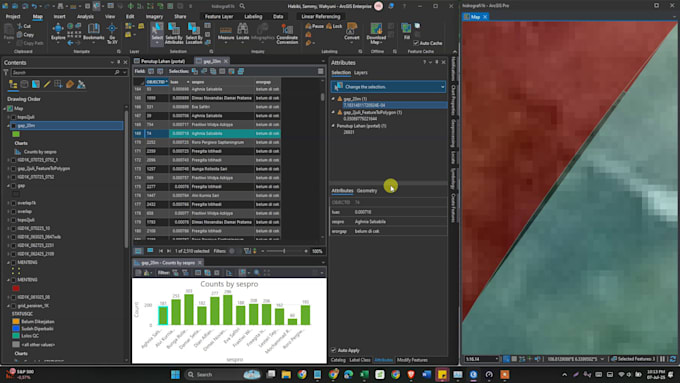The width and height of the screenshot is (680, 383).
Task: Click the Contents search field
Action: tap(63, 72)
